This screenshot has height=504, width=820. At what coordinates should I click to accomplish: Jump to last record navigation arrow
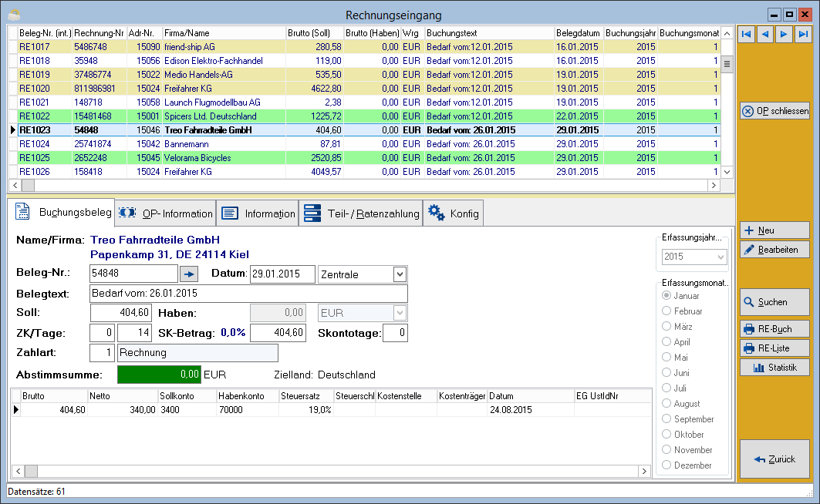click(802, 35)
